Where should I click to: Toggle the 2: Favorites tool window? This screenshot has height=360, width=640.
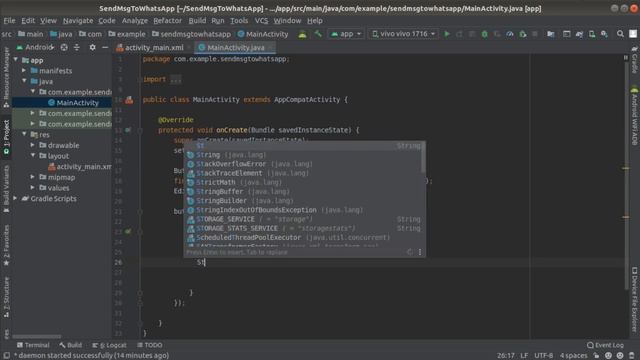coord(6,245)
